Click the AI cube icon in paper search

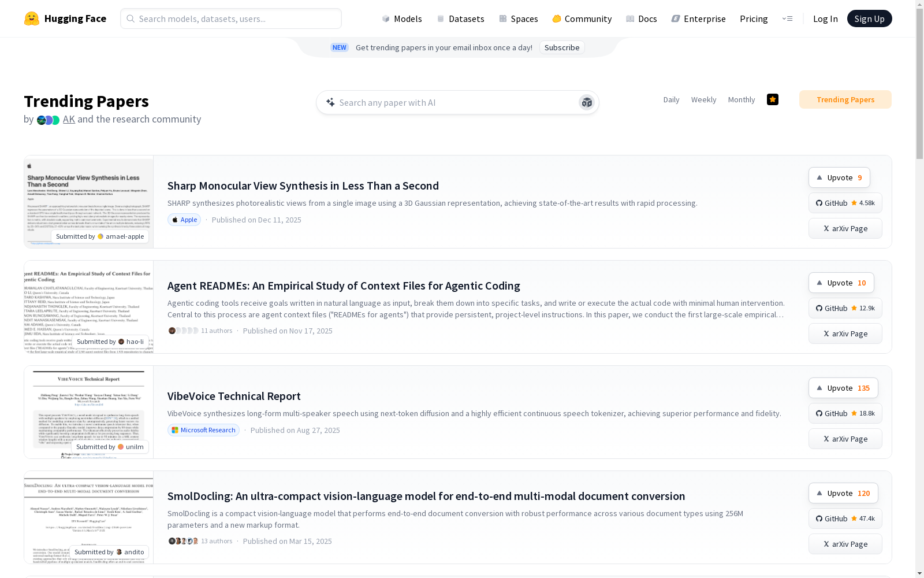pos(587,102)
